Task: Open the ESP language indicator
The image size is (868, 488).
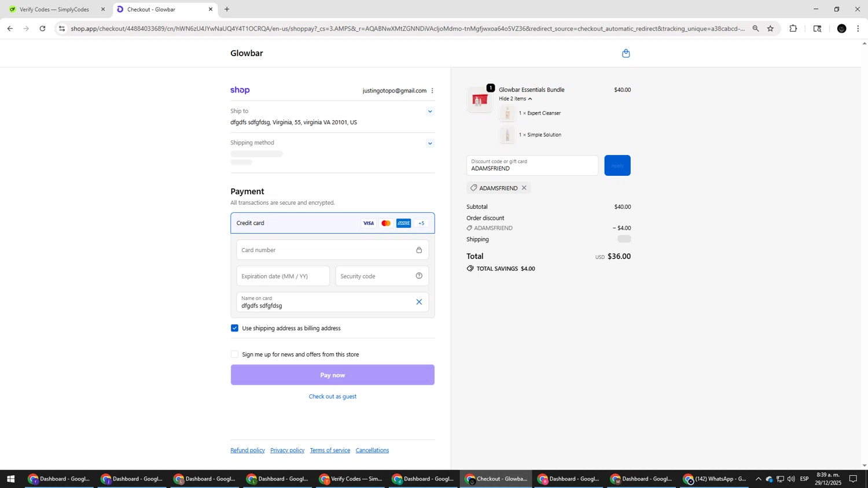Action: (x=804, y=479)
